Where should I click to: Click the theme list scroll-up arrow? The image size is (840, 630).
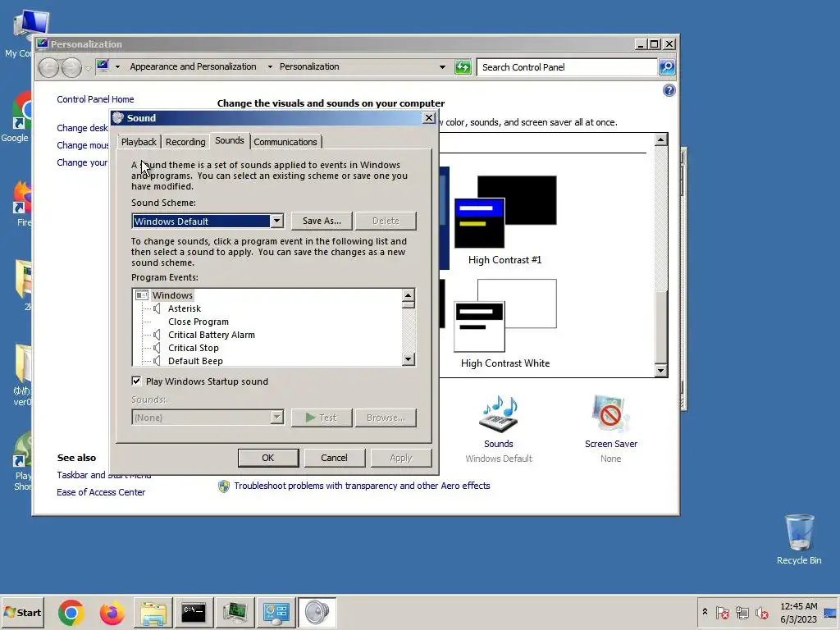point(660,139)
